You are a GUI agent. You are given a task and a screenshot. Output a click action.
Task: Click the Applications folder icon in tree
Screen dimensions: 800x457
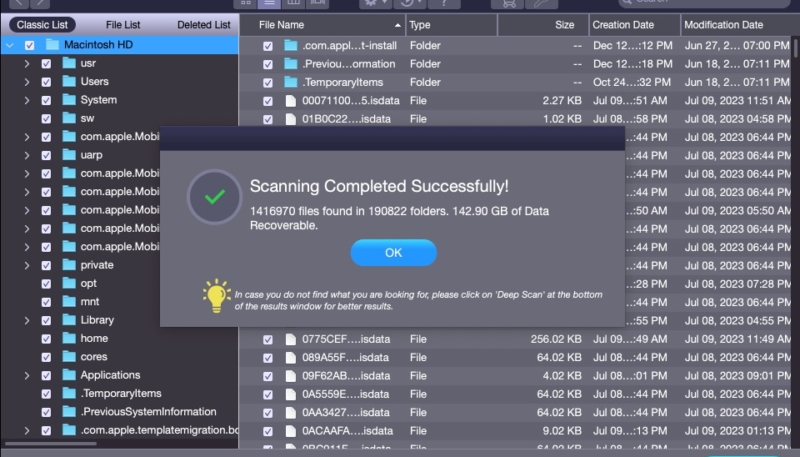(x=69, y=375)
